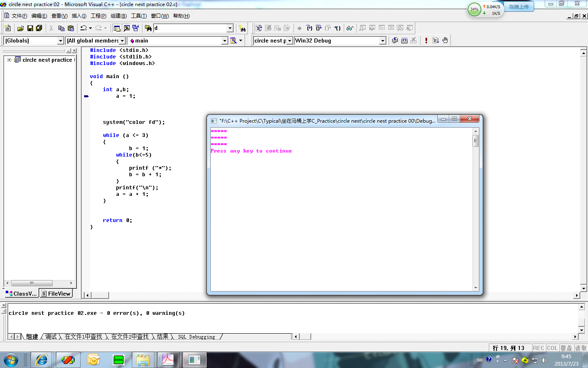Paste with the clipboard toolbar icon
Image resolution: width=588 pixels, height=368 pixels.
(71, 28)
